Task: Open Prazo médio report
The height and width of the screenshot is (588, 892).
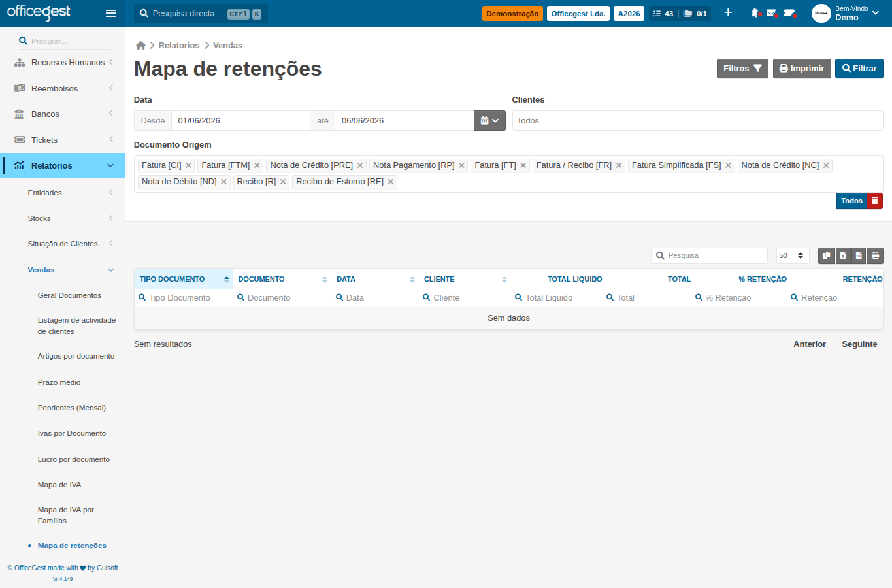Action: [59, 382]
